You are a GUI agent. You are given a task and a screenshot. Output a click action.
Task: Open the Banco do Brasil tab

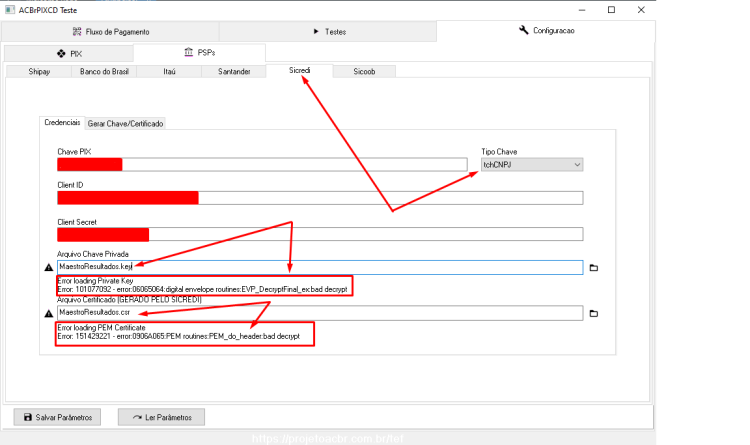(x=104, y=71)
